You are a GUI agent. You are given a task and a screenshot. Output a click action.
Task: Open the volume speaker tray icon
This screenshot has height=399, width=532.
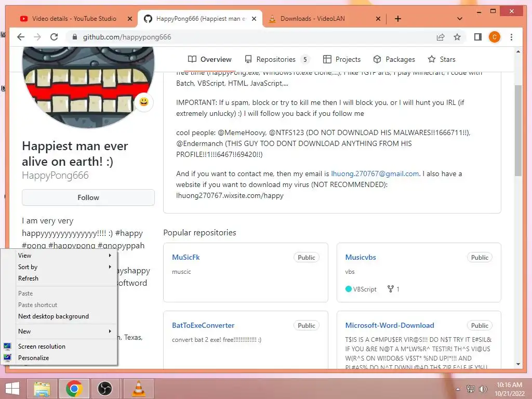click(483, 389)
